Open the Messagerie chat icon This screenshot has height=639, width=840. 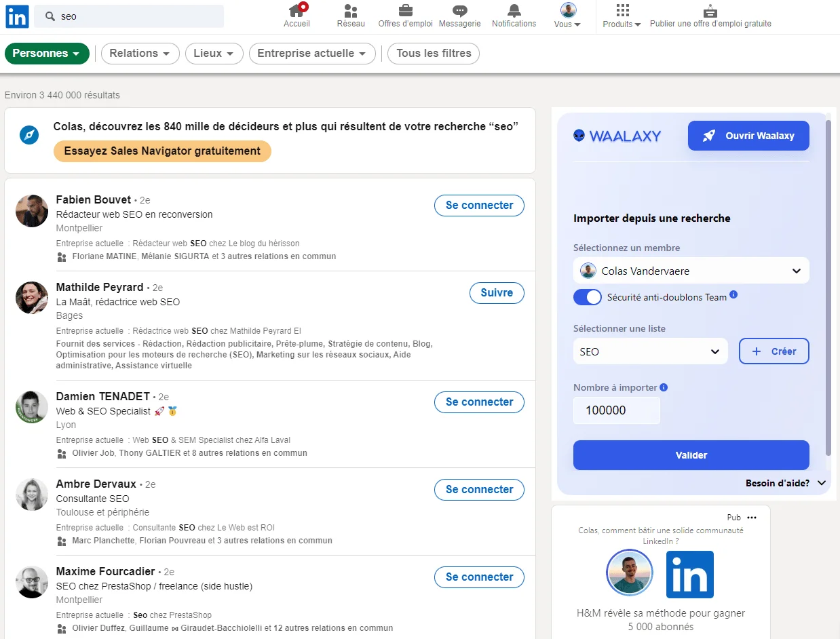tap(460, 10)
